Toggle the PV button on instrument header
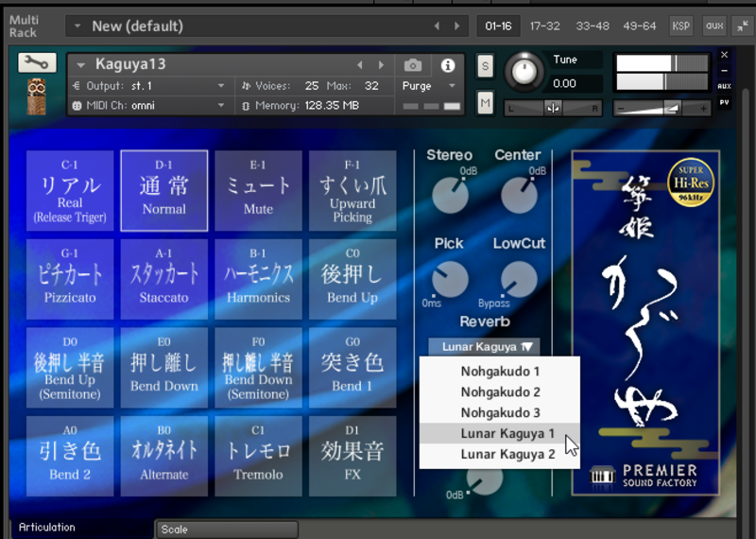756x539 pixels. pyautogui.click(x=725, y=102)
